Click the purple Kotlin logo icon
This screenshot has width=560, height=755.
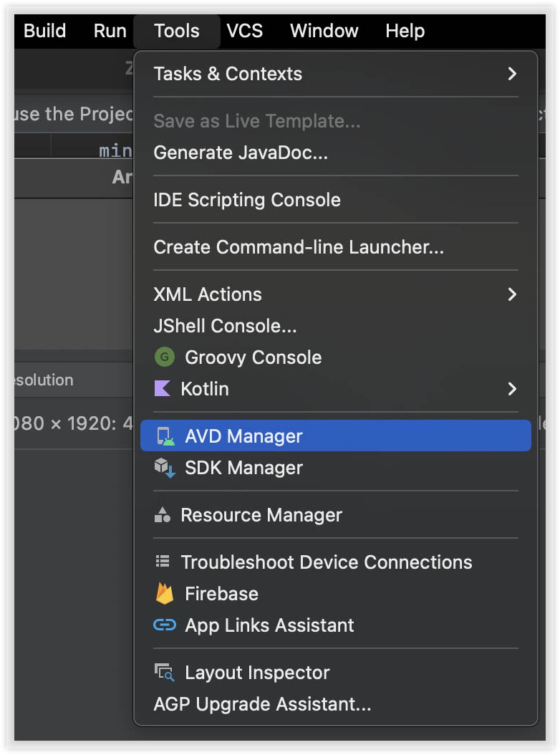[163, 389]
